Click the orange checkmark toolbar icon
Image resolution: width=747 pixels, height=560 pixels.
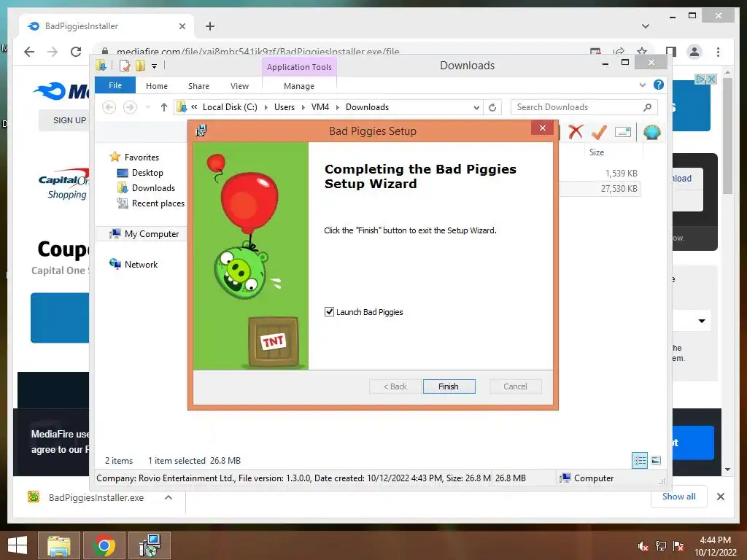coord(599,132)
